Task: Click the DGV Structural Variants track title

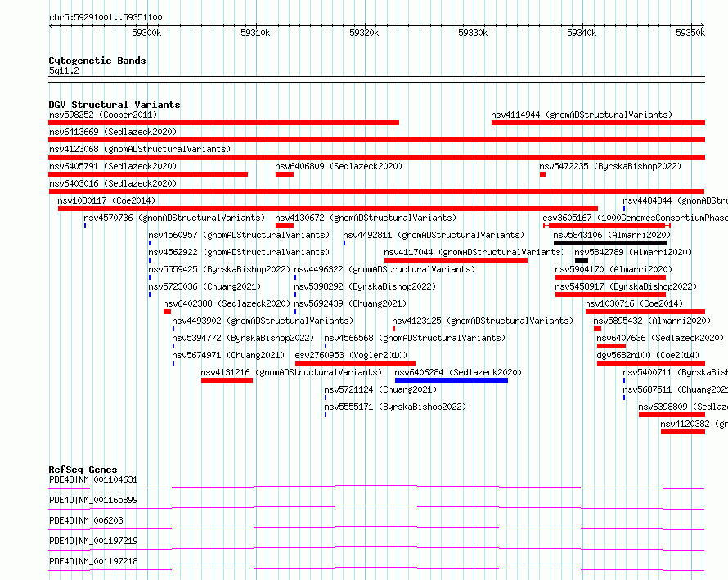Action: [115, 105]
